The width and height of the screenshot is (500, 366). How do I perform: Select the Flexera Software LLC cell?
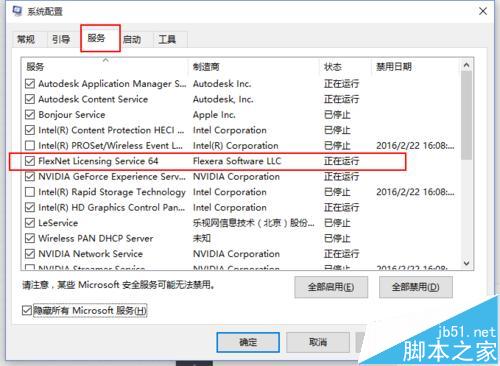tap(237, 161)
